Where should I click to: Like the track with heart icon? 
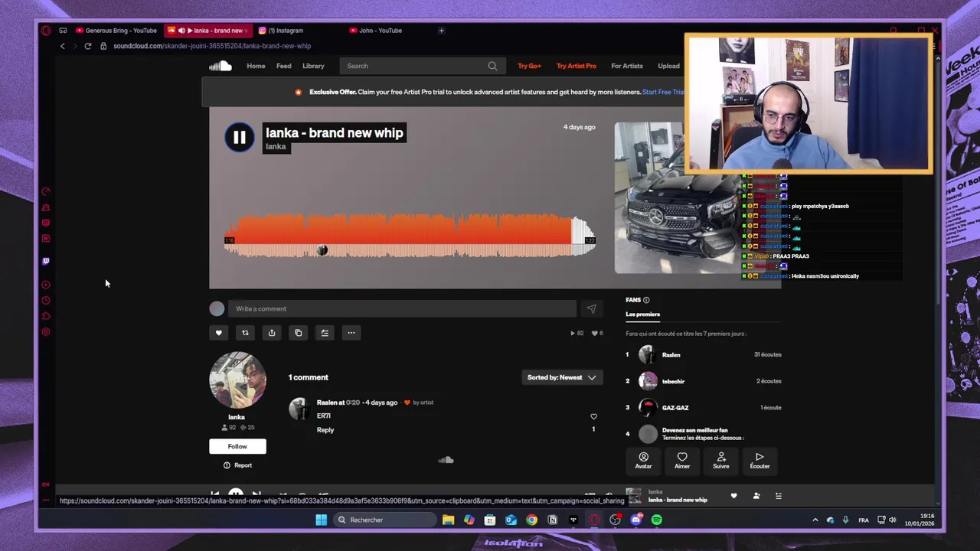[218, 333]
